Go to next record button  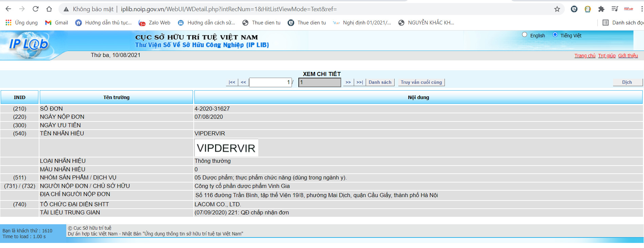click(348, 82)
